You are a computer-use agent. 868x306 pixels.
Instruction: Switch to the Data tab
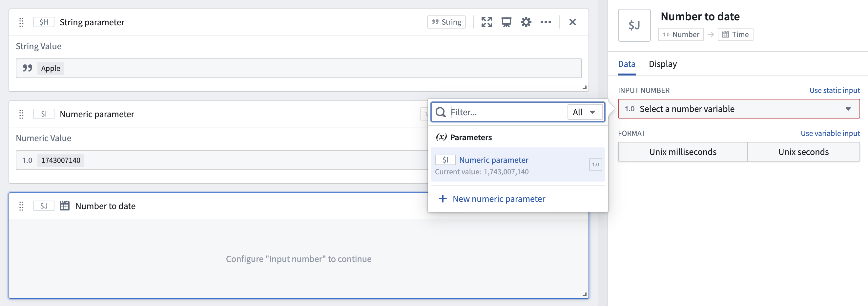point(627,64)
